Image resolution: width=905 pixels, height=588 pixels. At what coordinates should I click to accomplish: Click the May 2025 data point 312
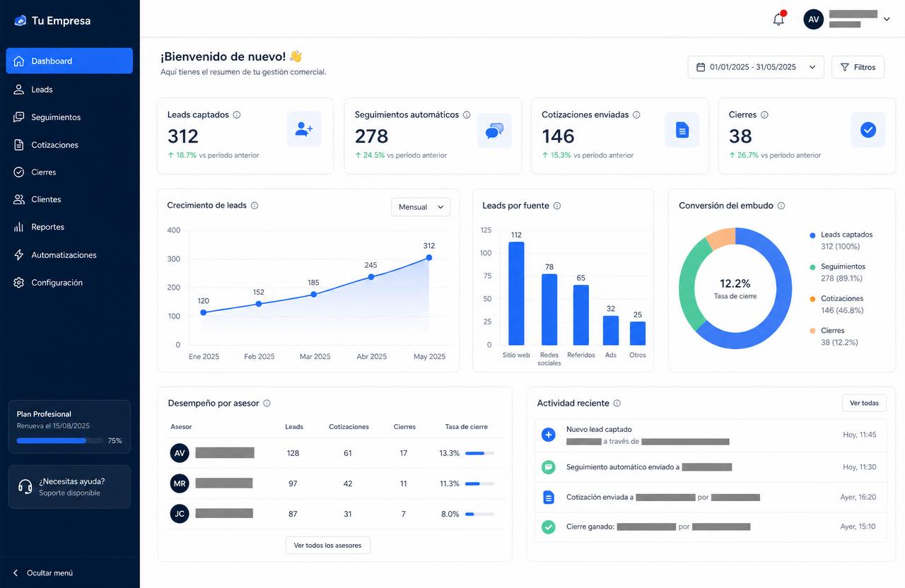pyautogui.click(x=429, y=258)
